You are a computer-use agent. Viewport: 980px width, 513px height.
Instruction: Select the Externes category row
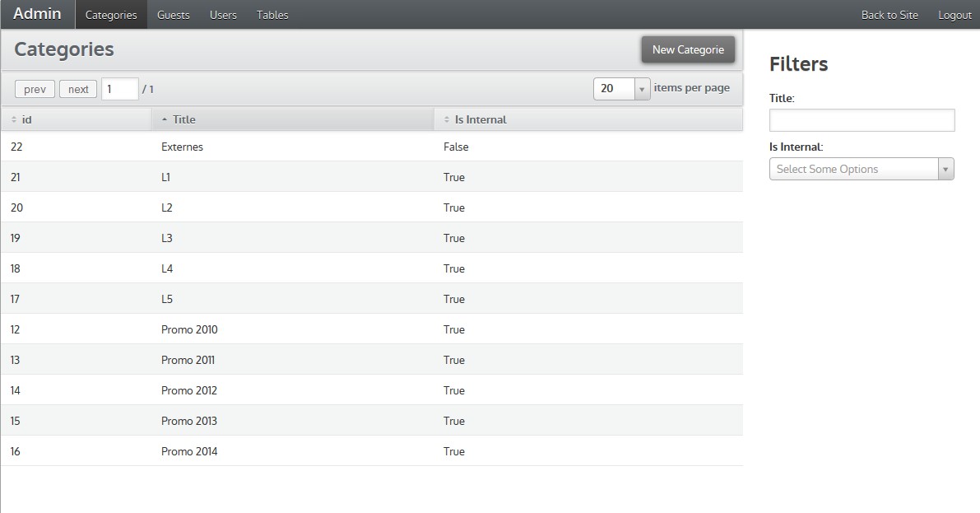click(x=182, y=147)
